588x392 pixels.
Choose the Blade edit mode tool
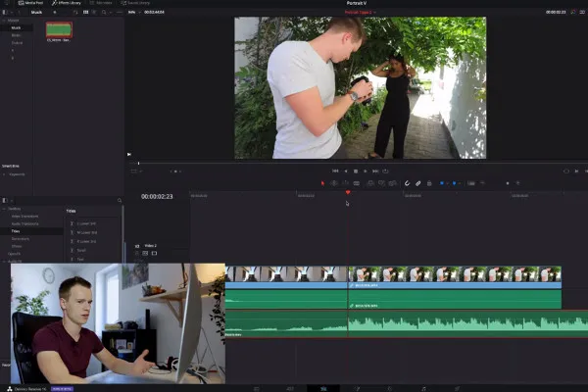(x=357, y=183)
